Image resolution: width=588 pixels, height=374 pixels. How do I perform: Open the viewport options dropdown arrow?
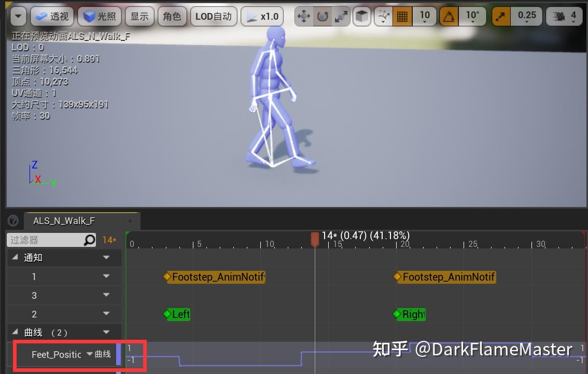point(18,16)
